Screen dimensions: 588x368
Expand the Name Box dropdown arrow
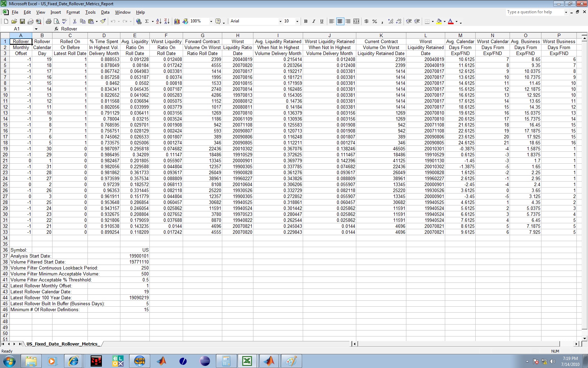(36, 29)
